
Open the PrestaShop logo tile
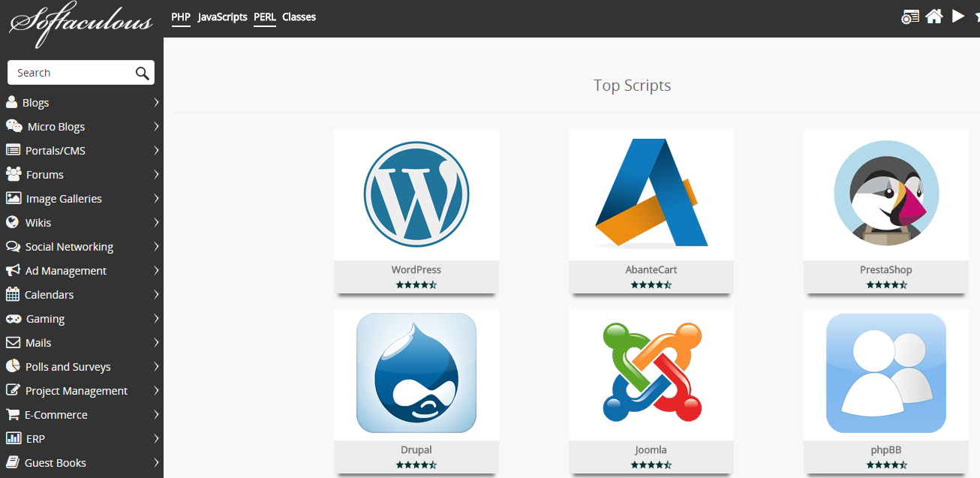point(886,194)
